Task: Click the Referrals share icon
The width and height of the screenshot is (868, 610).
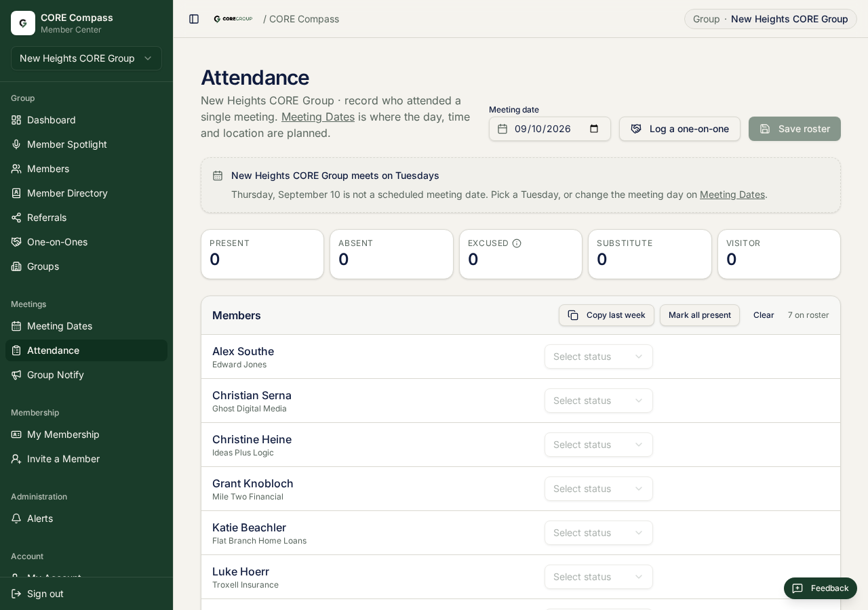Action: coord(16,218)
